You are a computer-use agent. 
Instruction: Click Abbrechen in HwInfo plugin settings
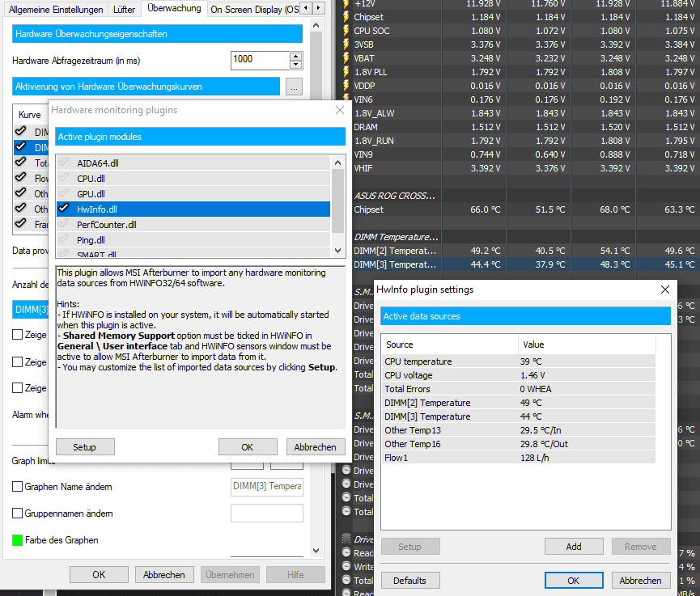click(x=641, y=581)
